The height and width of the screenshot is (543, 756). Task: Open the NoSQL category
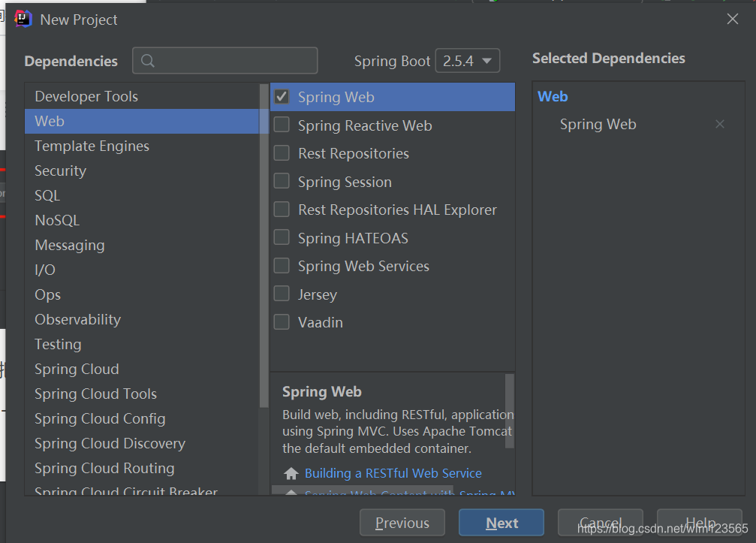(142, 220)
